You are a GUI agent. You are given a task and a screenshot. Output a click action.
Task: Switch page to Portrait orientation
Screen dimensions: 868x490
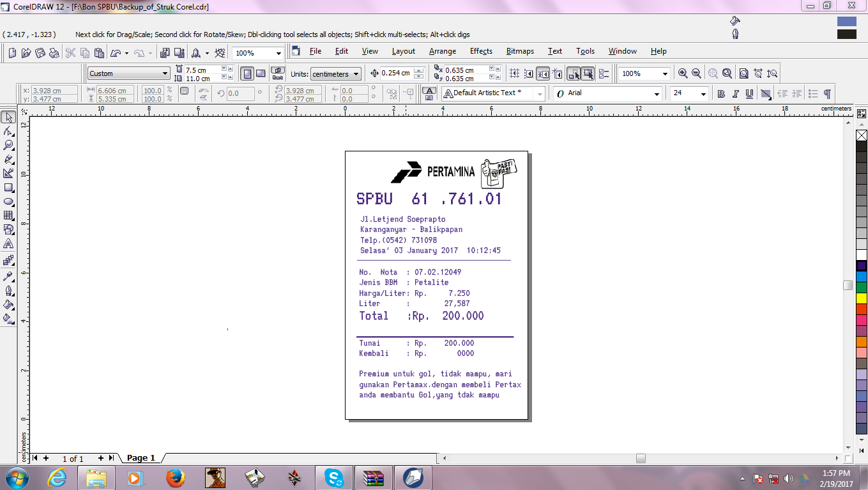click(247, 73)
